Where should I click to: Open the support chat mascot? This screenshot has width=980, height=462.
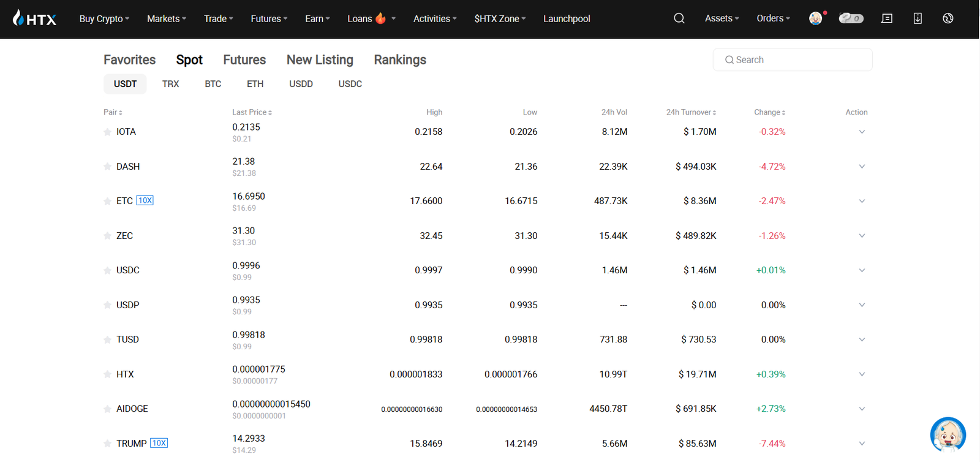click(x=948, y=435)
